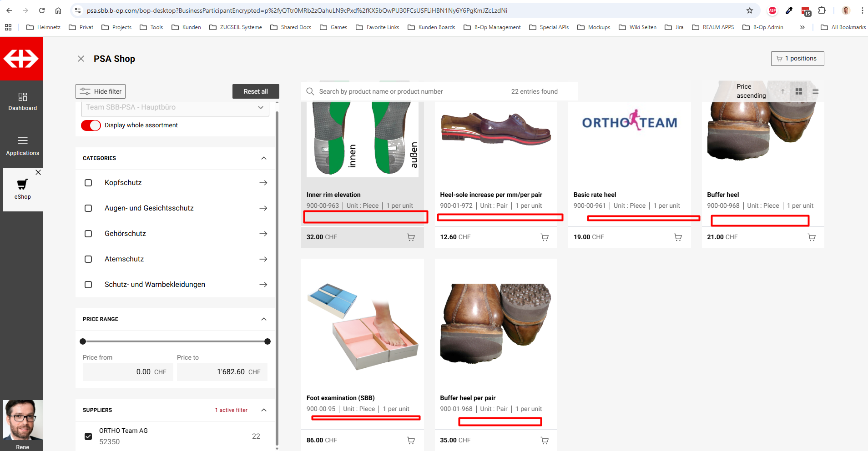
Task: Open Applications menu in sidebar
Action: click(22, 145)
